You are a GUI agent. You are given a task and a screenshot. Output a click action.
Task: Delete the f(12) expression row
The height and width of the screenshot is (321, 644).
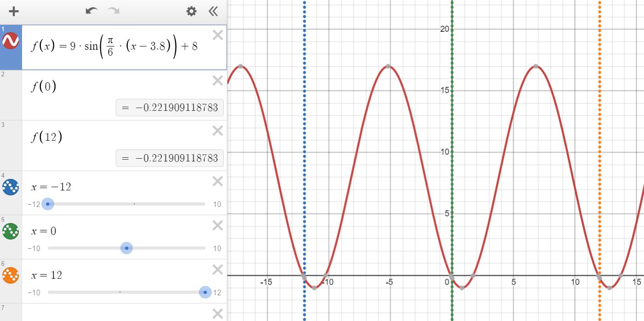tap(218, 131)
